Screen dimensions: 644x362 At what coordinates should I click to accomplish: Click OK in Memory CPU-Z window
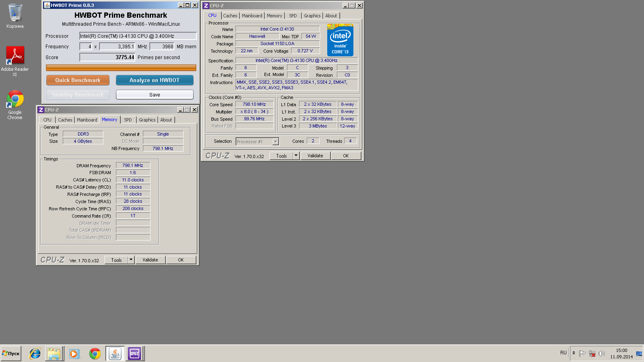(181, 260)
